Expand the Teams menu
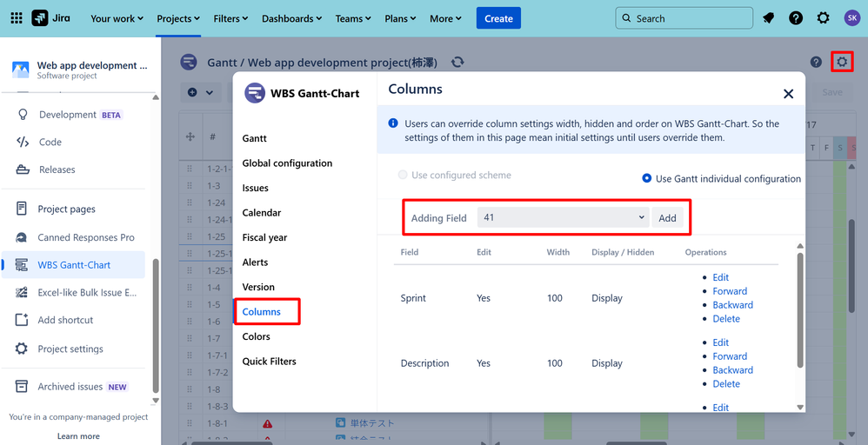The image size is (868, 445). (x=353, y=18)
